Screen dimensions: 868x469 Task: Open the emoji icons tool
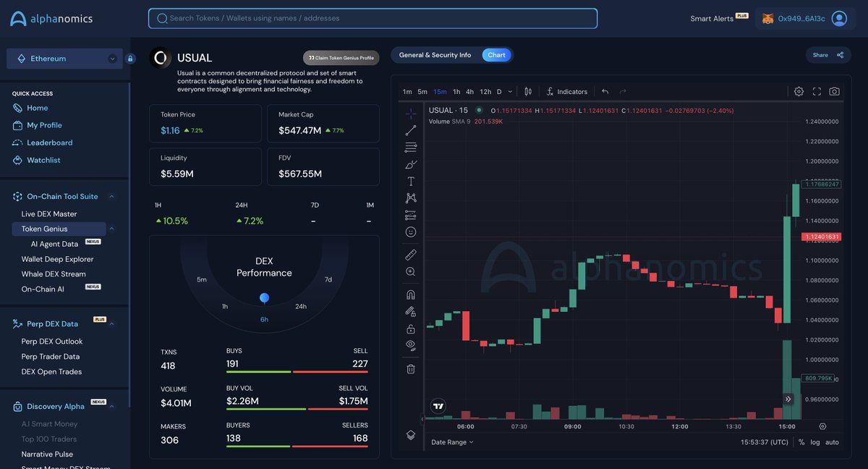tap(411, 232)
